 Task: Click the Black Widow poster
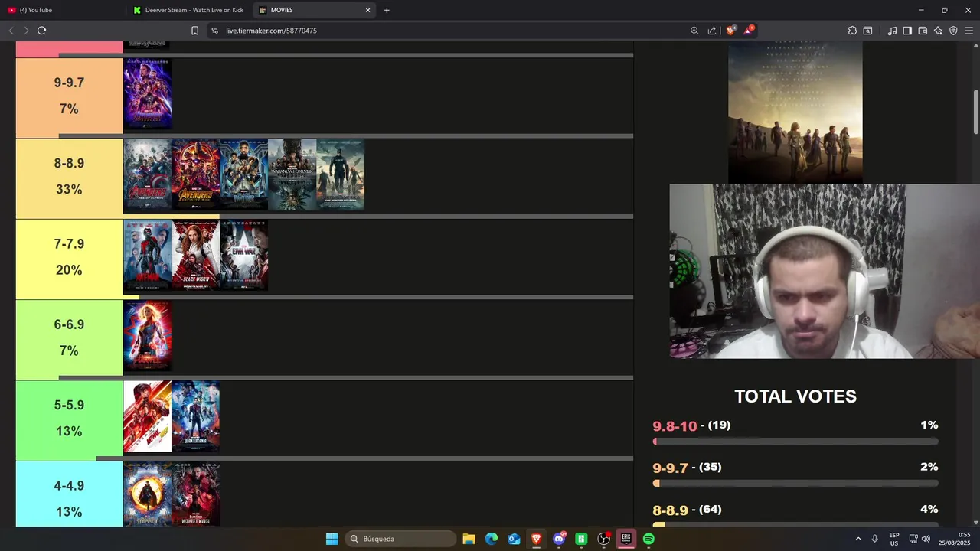click(196, 255)
